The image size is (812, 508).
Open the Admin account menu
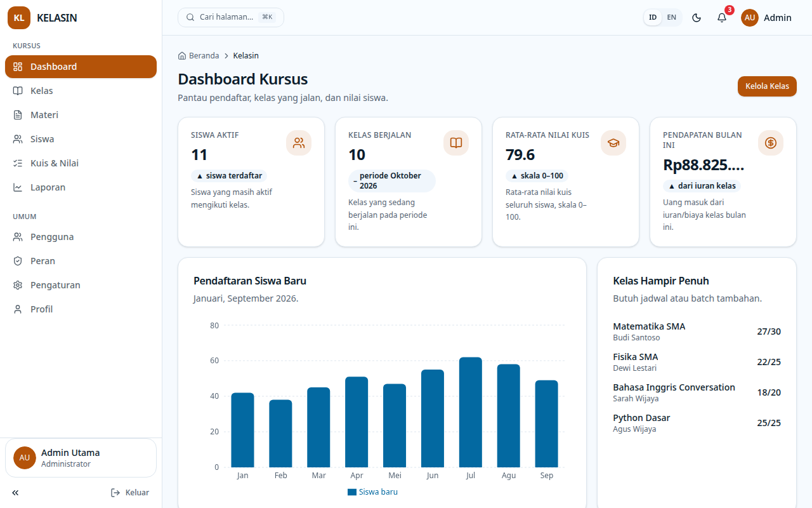[766, 18]
